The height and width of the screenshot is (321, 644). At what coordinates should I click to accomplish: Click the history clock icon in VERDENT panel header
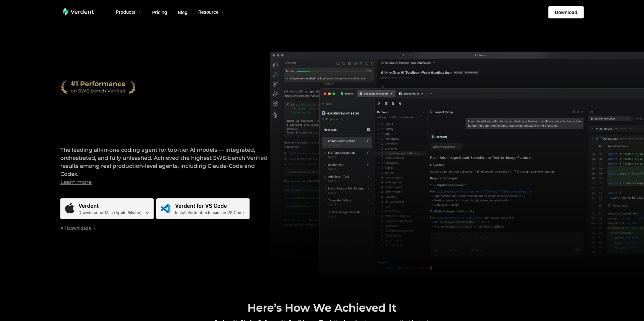click(x=343, y=63)
